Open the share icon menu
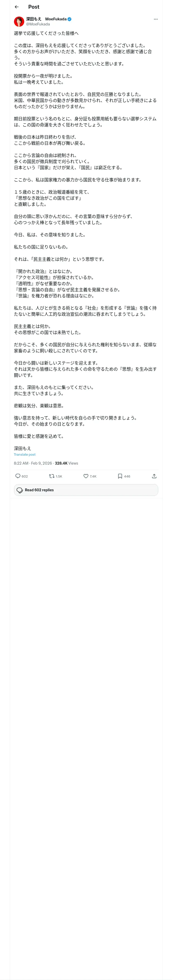Screen dimensions: 172x980 154,476
